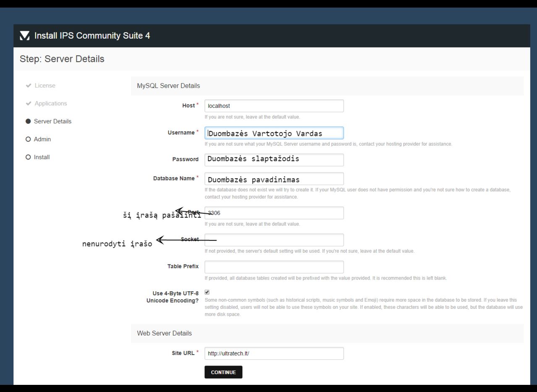Screen dimensions: 537x392
Task: Click the Server Details step bullet
Action: pos(28,121)
